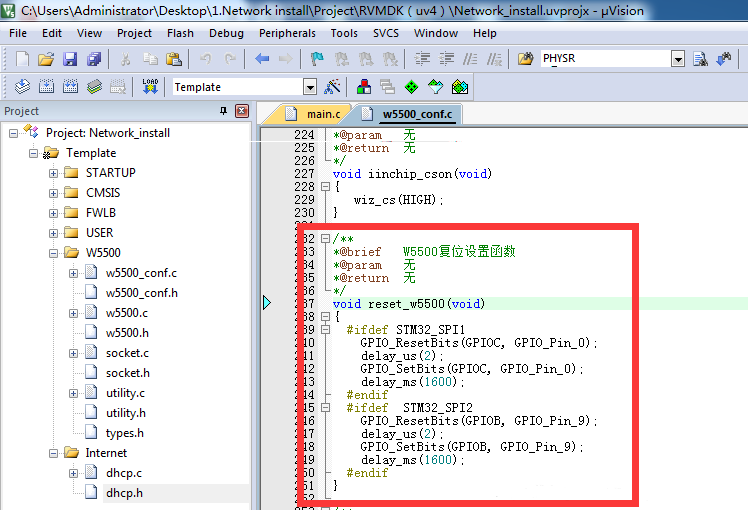The height and width of the screenshot is (510, 748).
Task: Select types.h in project tree
Action: click(125, 433)
